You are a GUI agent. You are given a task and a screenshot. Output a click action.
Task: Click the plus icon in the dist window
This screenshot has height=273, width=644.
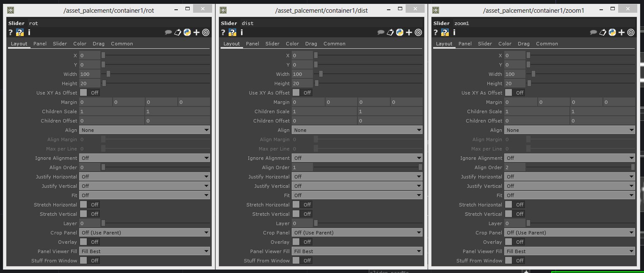click(409, 32)
